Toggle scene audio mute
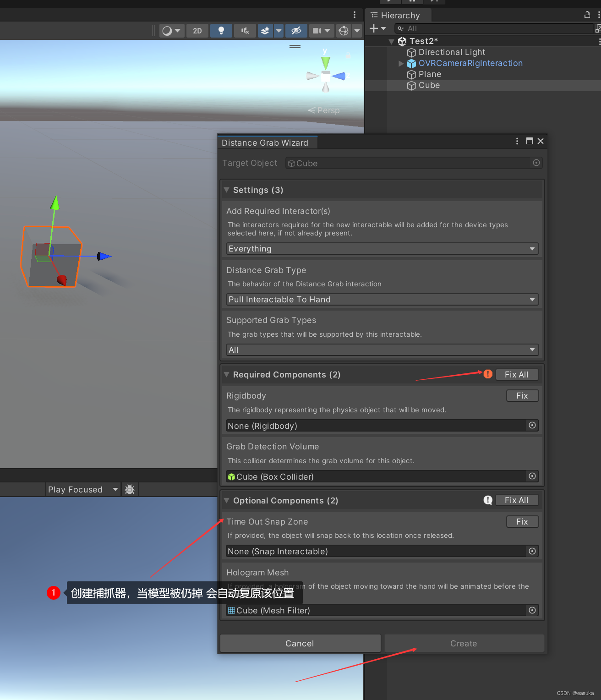The image size is (601, 700). click(x=245, y=31)
